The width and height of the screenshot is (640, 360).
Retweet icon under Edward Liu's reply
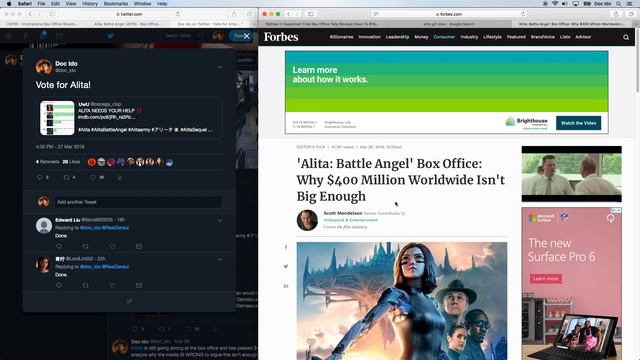pos(85,247)
